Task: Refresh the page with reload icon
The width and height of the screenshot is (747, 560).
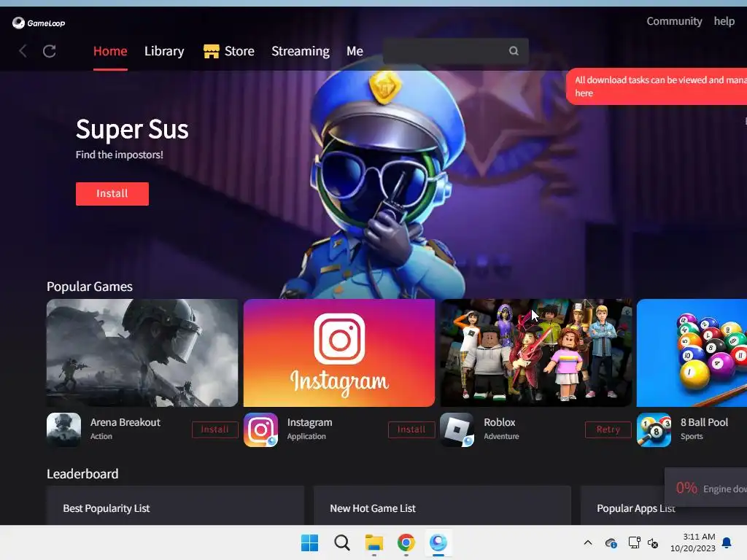Action: pos(50,51)
